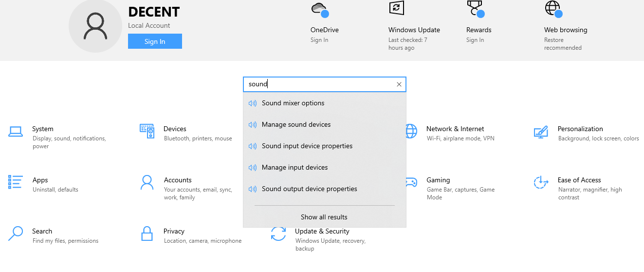Open the OneDrive cloud icon

pos(319,9)
